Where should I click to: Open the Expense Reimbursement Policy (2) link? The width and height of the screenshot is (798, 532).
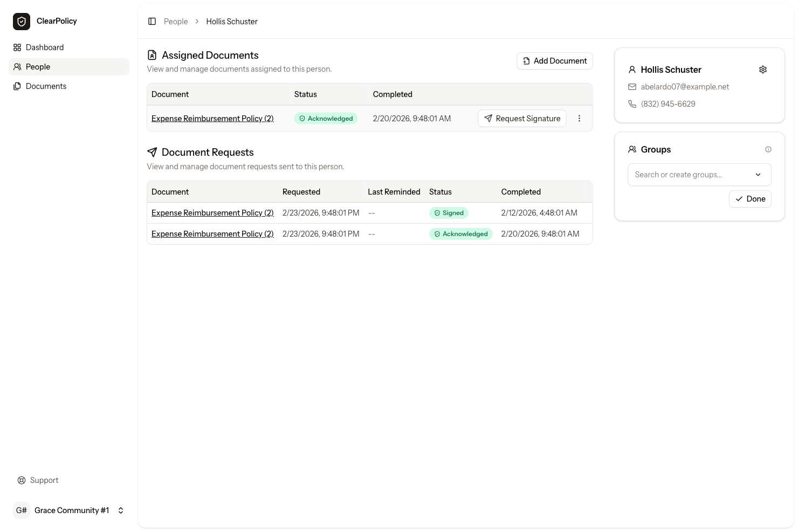pos(212,118)
